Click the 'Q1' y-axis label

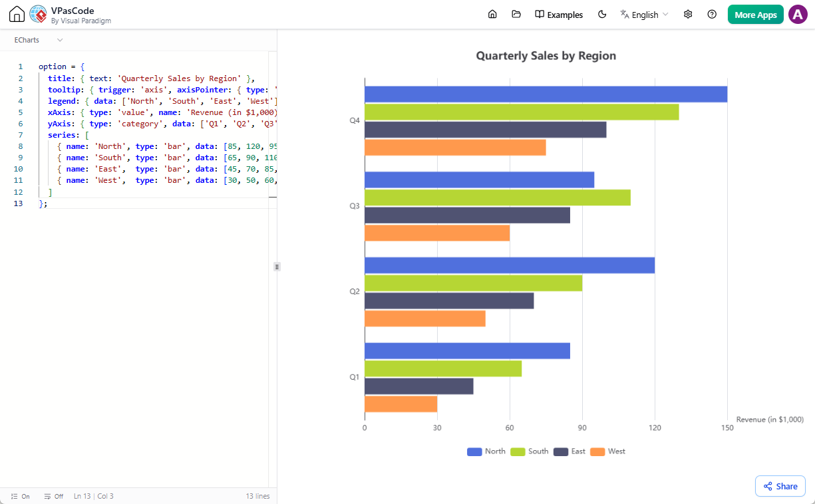[355, 377]
